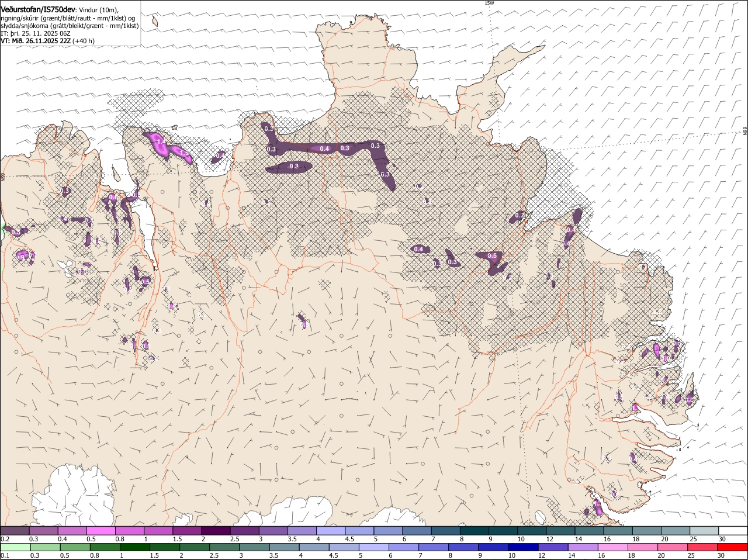Click the 'IT: þri. 25. 11. 2025 06Z' line
748x560 pixels.
coord(36,33)
